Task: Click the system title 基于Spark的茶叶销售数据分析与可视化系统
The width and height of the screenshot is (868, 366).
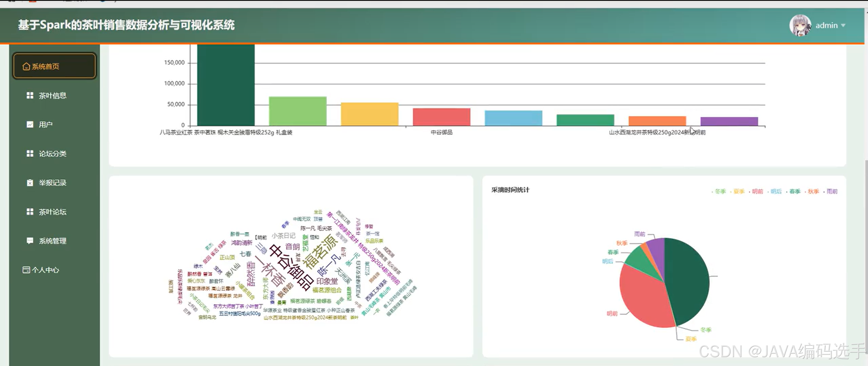Action: click(x=126, y=25)
